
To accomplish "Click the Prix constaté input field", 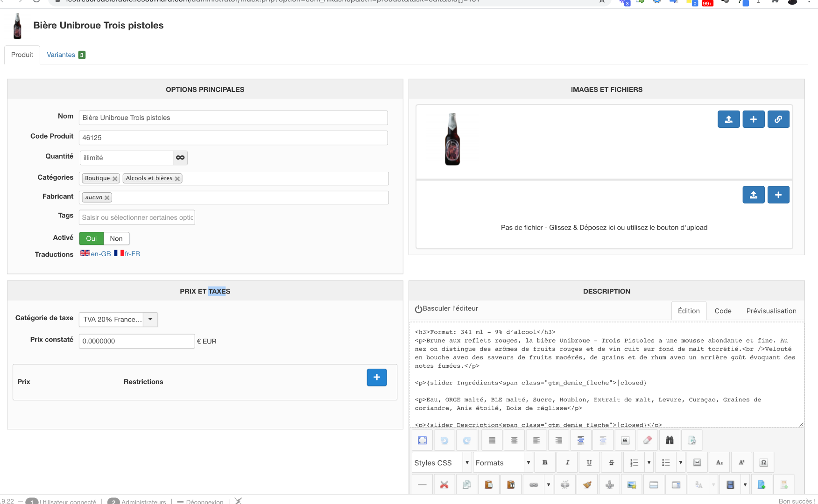I will (137, 341).
